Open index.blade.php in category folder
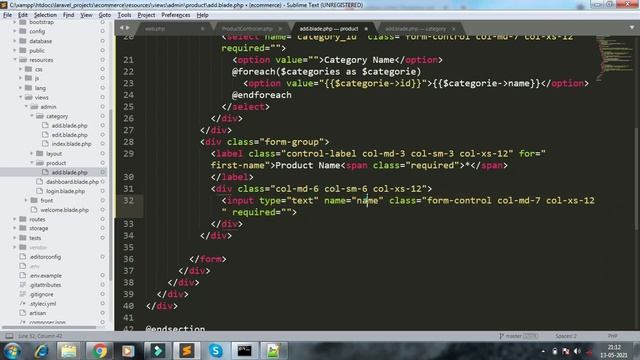640x360 pixels. click(x=71, y=144)
